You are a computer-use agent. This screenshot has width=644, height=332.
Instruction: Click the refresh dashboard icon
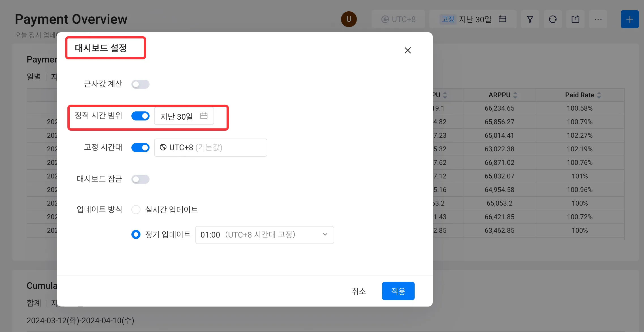[553, 19]
